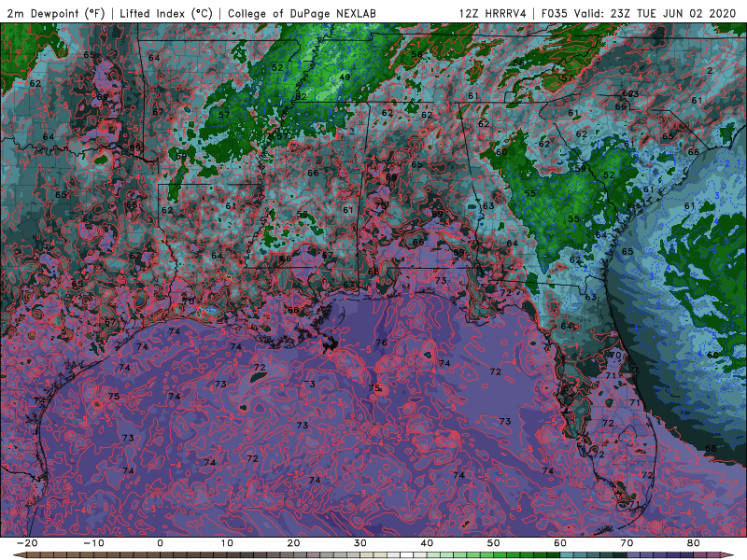Click the '76' dewpoint value over the Gulf
Screen dimensions: 747x560
[x=381, y=343]
